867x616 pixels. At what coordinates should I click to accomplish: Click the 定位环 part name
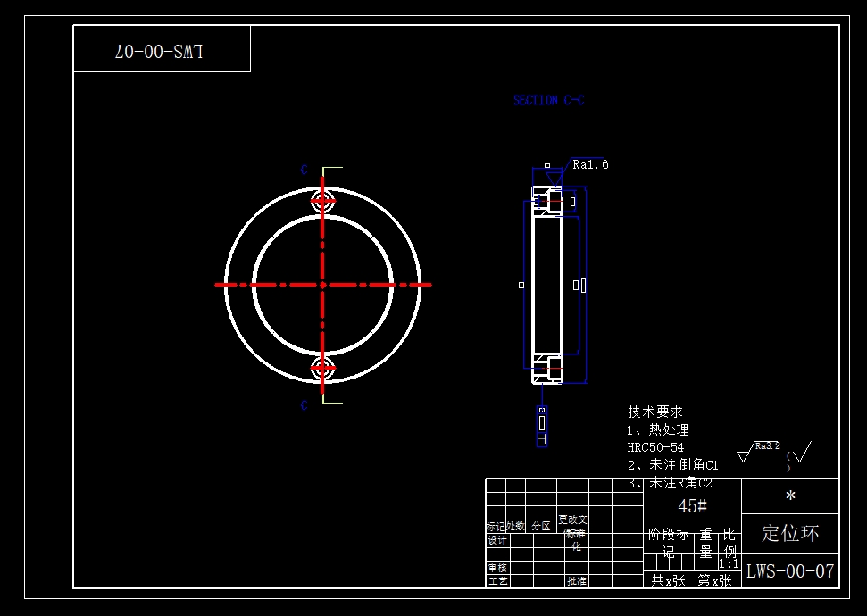click(x=790, y=533)
